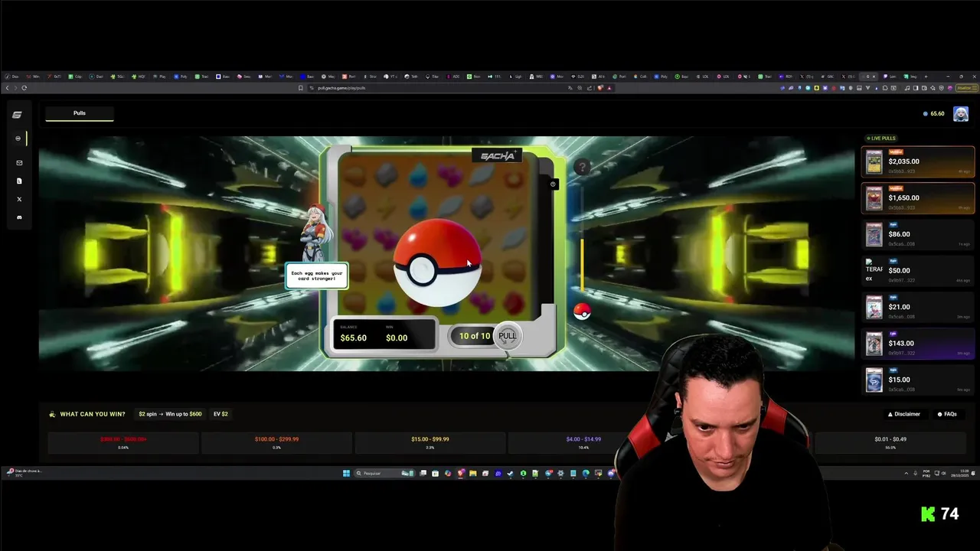Open the $50.00 live pull card
980x551 pixels.
tap(918, 270)
